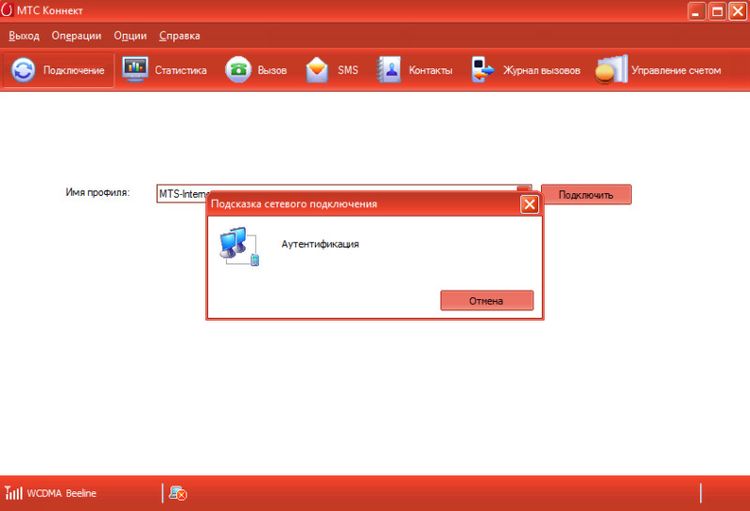Cancel authentication with Отмена button

(x=486, y=300)
